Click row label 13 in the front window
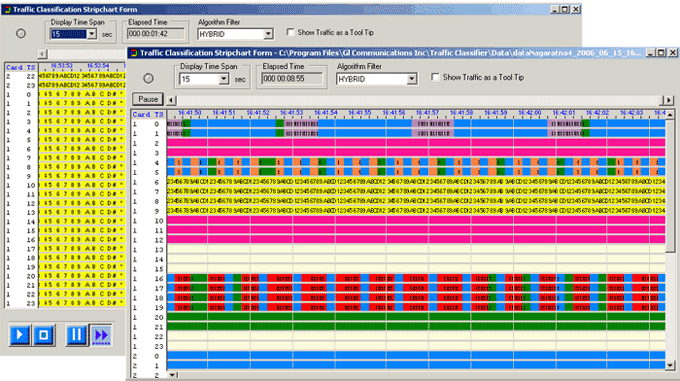 coord(159,250)
